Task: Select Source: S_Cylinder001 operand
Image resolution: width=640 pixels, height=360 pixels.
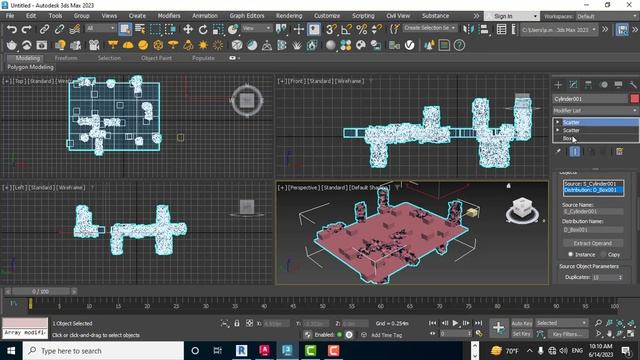Action: (x=593, y=184)
